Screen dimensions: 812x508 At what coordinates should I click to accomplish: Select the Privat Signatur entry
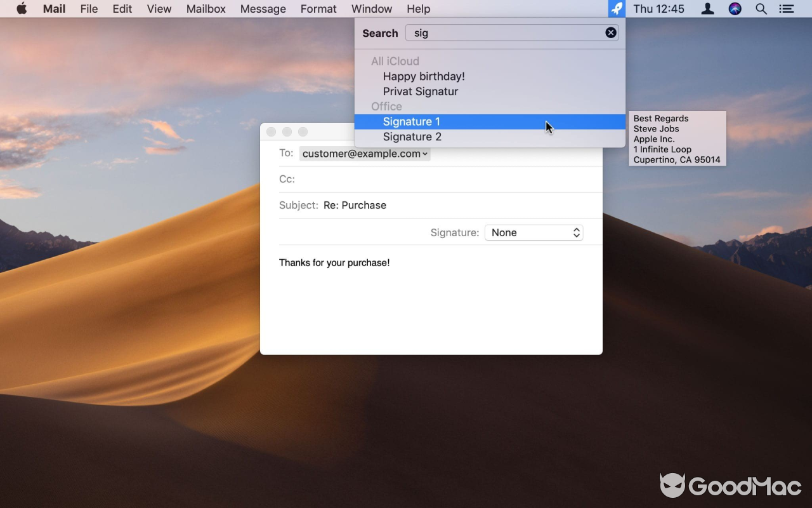click(x=421, y=91)
